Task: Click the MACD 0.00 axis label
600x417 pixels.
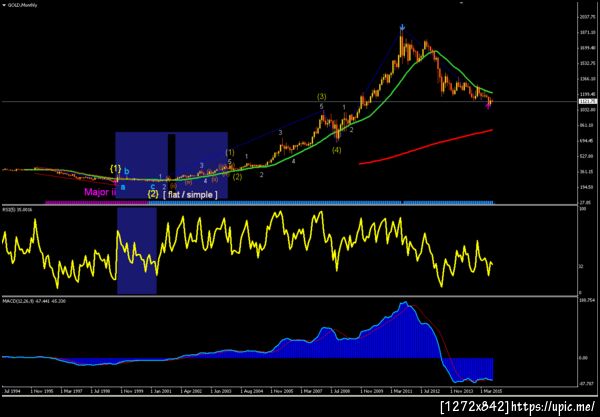Action: 583,358
